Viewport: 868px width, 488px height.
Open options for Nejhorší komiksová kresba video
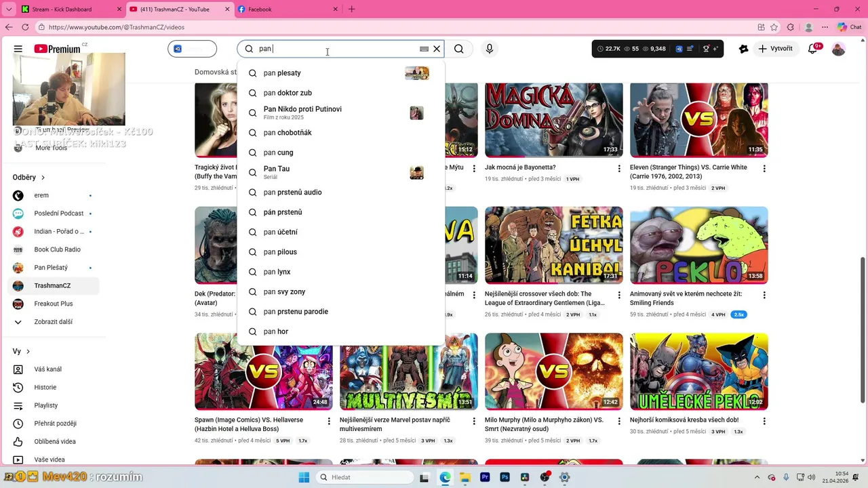[x=764, y=421]
